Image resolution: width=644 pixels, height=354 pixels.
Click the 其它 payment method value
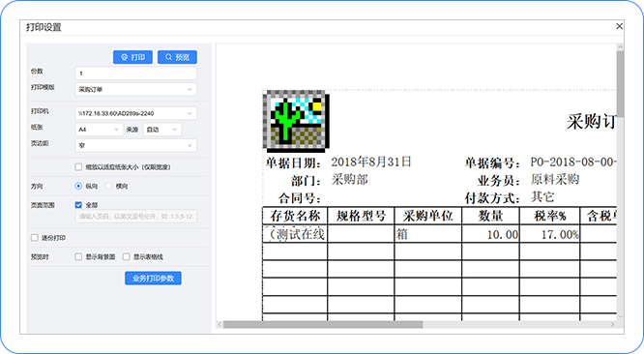tap(542, 197)
